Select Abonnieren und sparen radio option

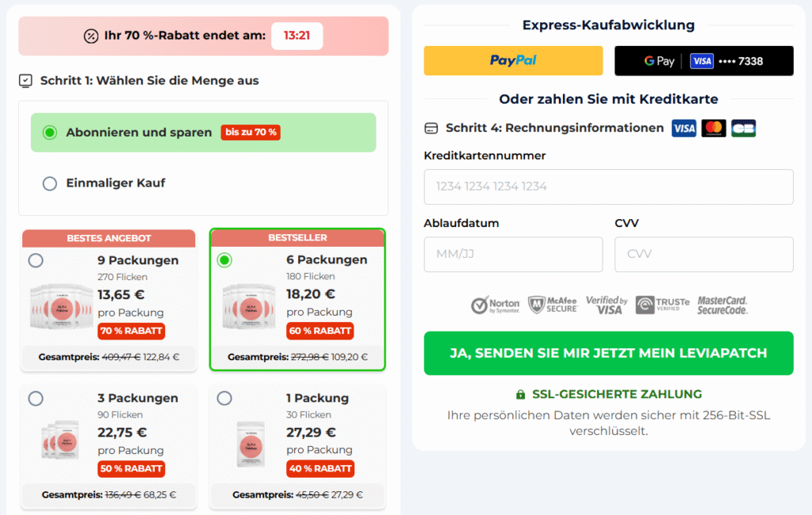pyautogui.click(x=50, y=133)
